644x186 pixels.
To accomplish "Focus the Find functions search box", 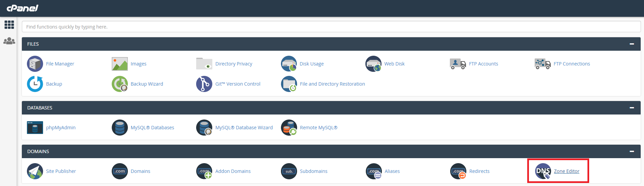I will [x=331, y=27].
